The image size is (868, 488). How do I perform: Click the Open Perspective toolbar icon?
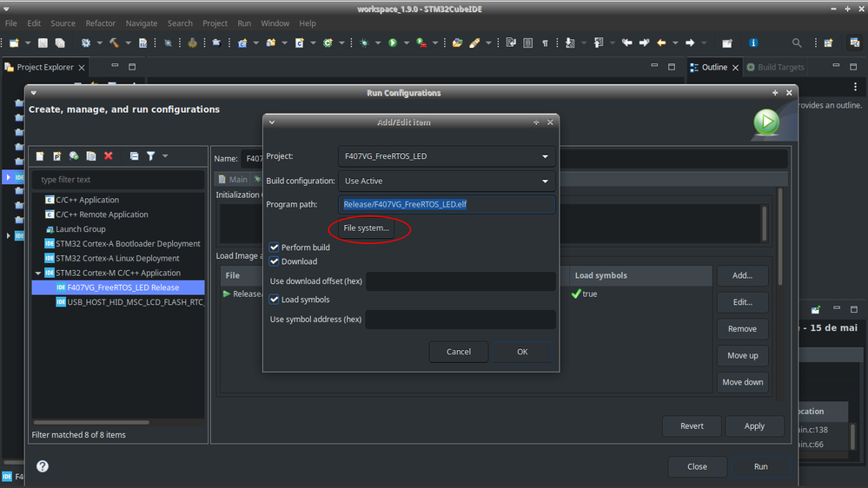click(x=829, y=43)
